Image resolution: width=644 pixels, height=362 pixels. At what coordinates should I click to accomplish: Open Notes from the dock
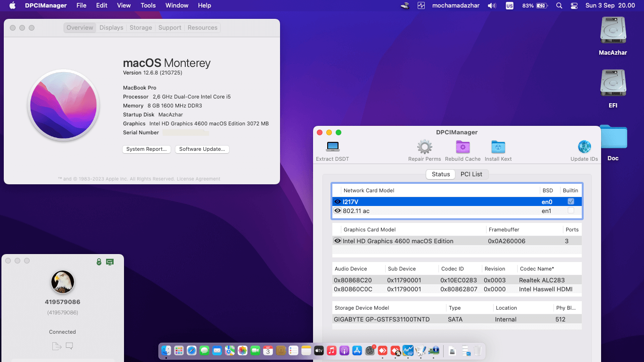[x=306, y=350]
